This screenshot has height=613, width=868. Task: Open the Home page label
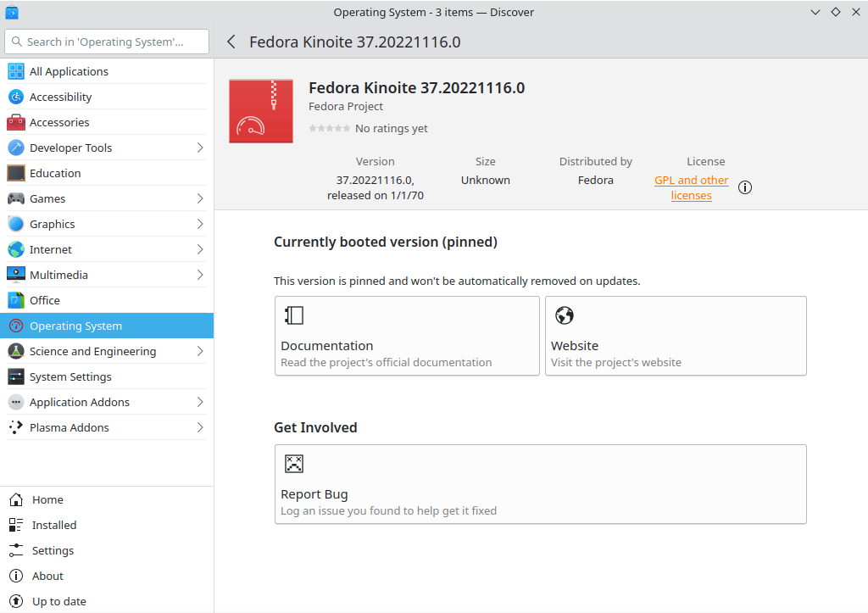[x=47, y=499]
